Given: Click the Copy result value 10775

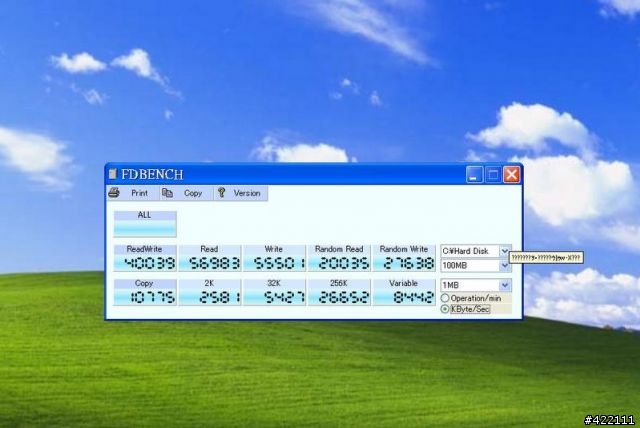Looking at the screenshot, I should click(x=153, y=298).
